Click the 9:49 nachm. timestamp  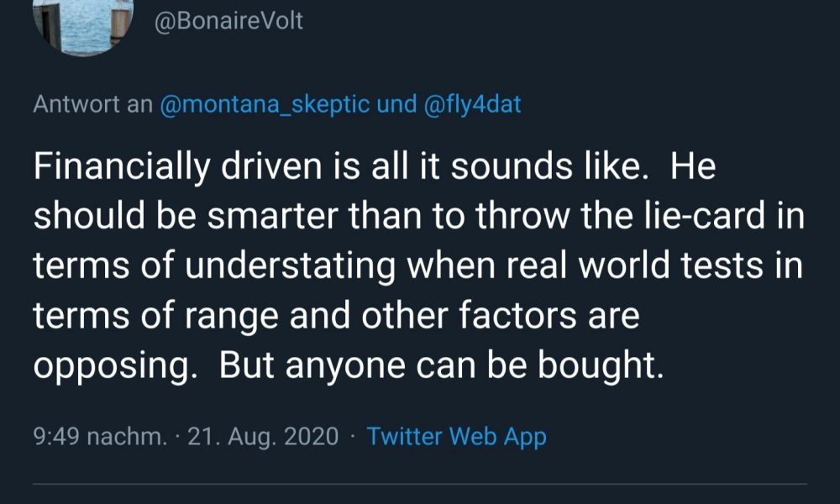click(x=100, y=437)
